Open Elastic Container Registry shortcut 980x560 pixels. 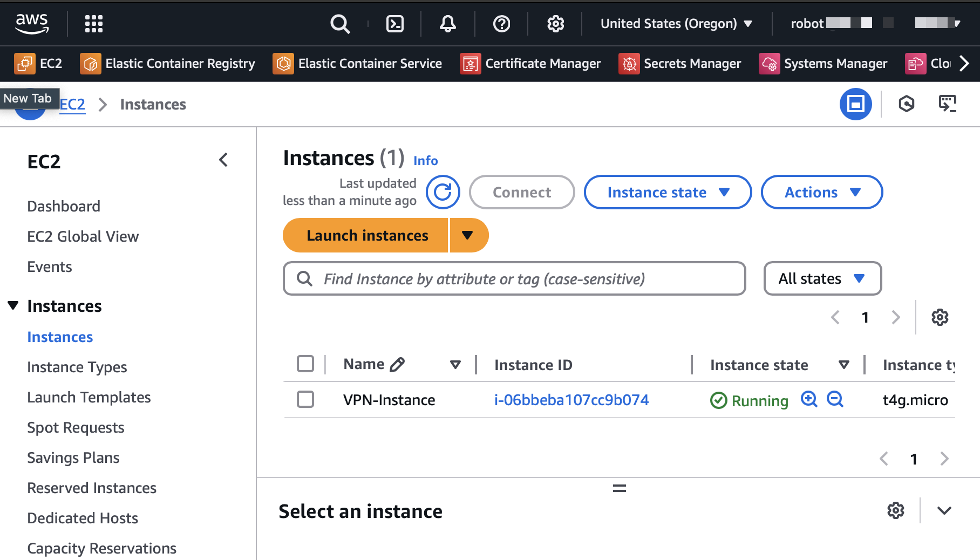pyautogui.click(x=168, y=64)
